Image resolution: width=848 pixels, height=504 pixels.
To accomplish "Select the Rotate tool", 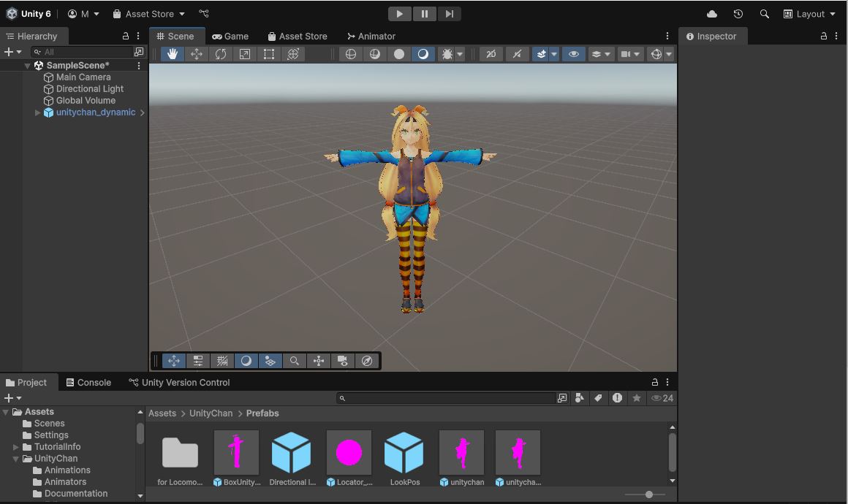I will 221,54.
